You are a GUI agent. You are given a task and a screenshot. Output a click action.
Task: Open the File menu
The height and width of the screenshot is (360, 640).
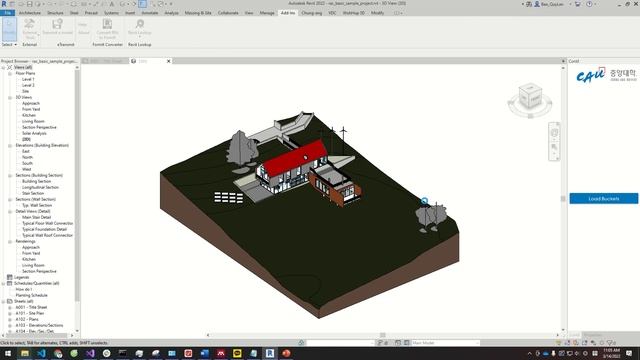point(8,13)
